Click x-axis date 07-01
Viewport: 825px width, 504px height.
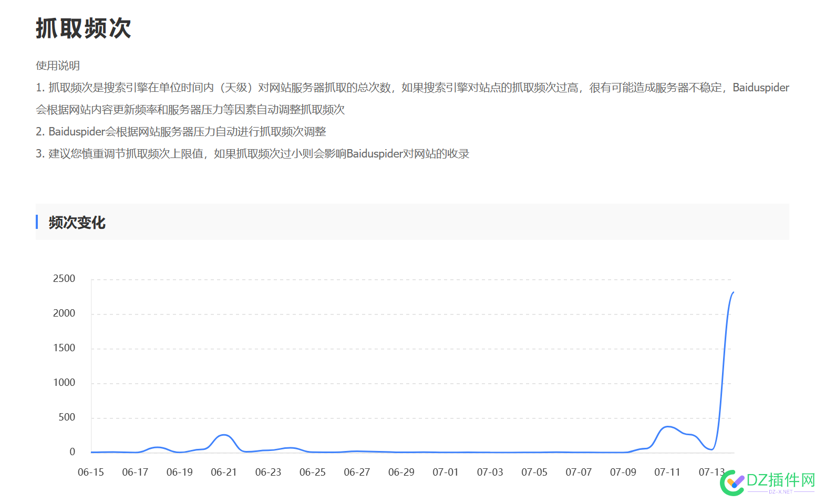click(446, 472)
